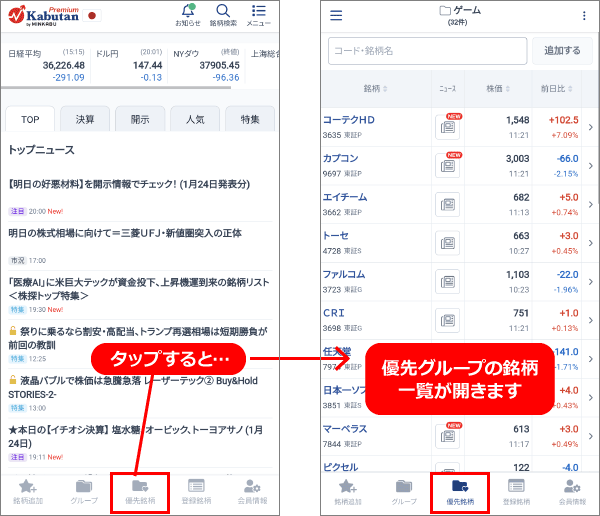Open コーテクHD stock link
600x516 pixels.
pyautogui.click(x=349, y=120)
